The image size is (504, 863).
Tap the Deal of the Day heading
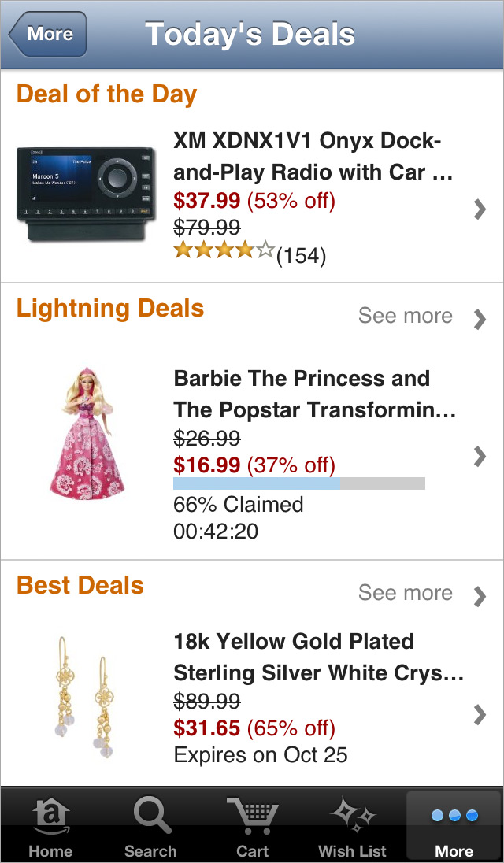106,94
